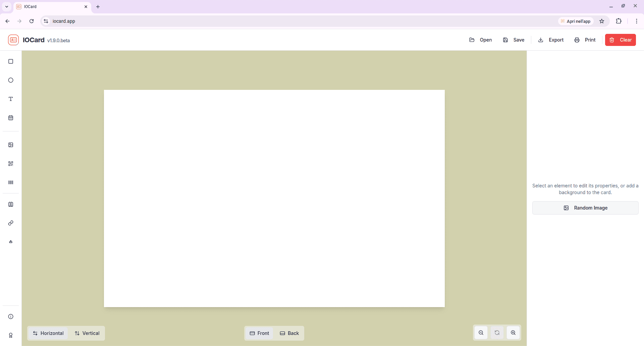The width and height of the screenshot is (644, 346).
Task: Switch card orientation to Horizontal
Action: pos(48,333)
